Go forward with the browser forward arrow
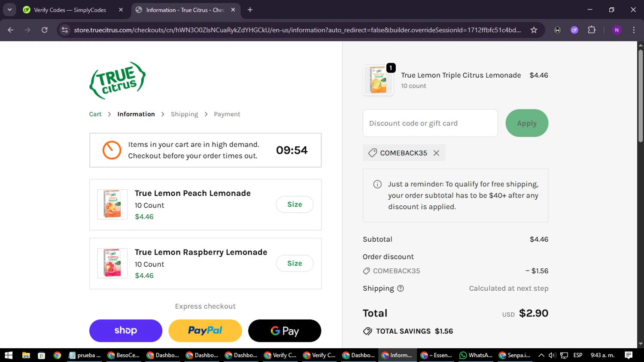The image size is (644, 362). pyautogui.click(x=27, y=30)
